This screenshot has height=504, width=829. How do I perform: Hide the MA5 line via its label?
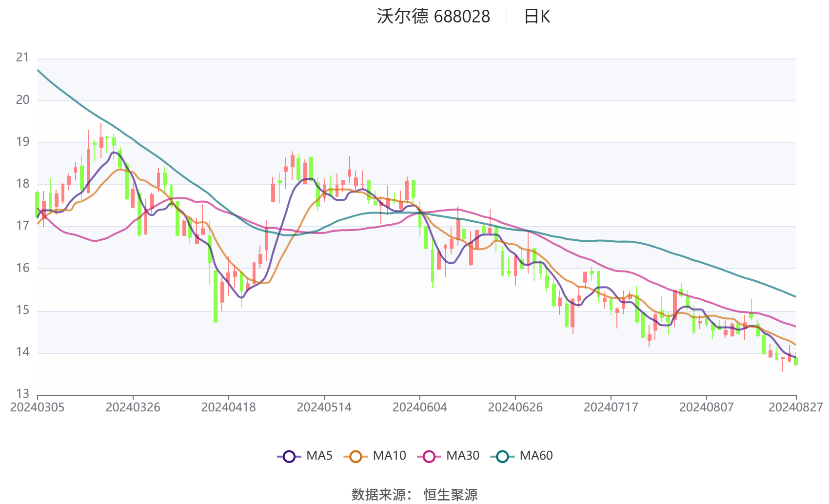coord(319,456)
